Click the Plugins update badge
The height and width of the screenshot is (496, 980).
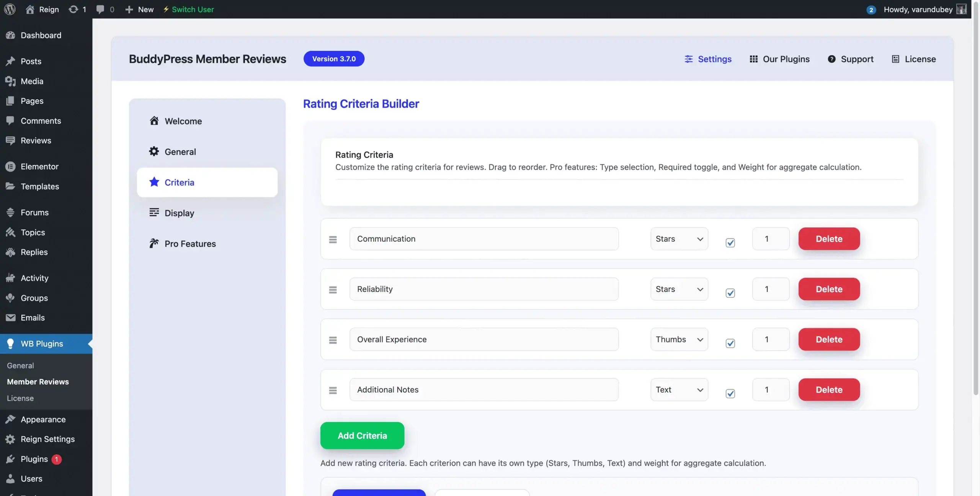tap(57, 459)
